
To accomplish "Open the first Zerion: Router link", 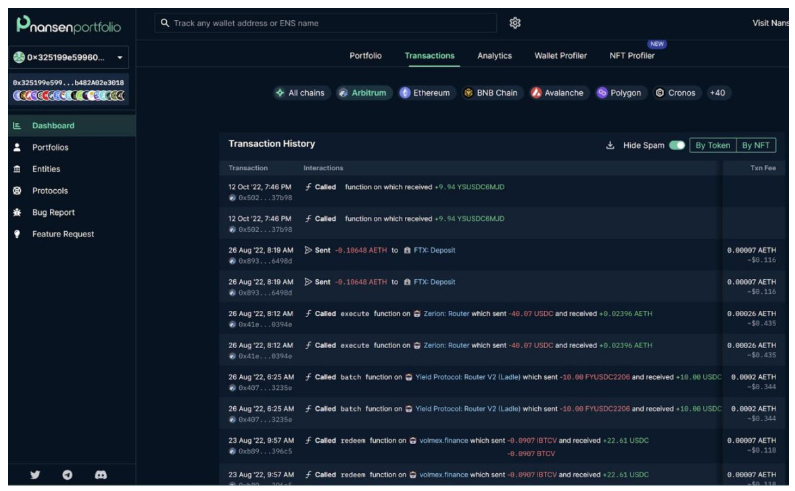I will click(x=446, y=313).
